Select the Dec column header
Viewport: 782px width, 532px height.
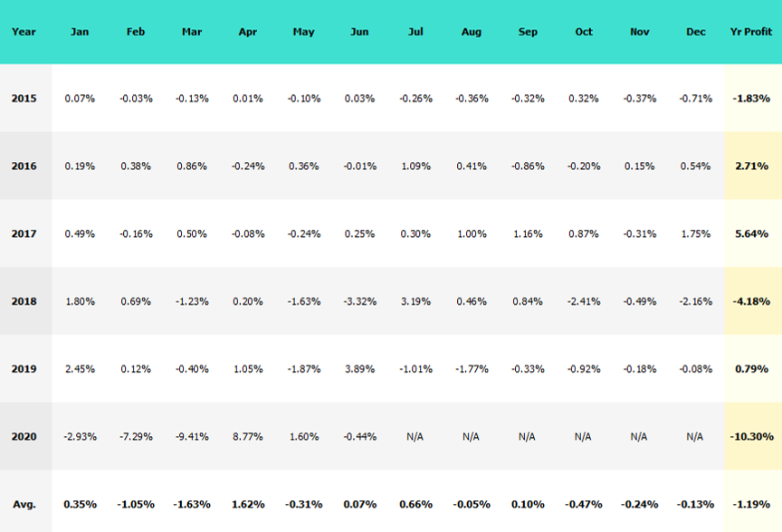point(695,32)
